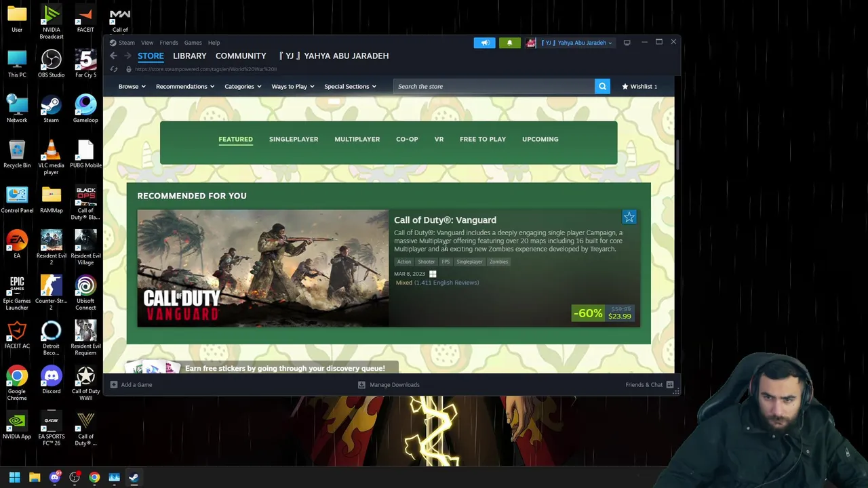Select the MULTIPLAYER tab

point(357,139)
